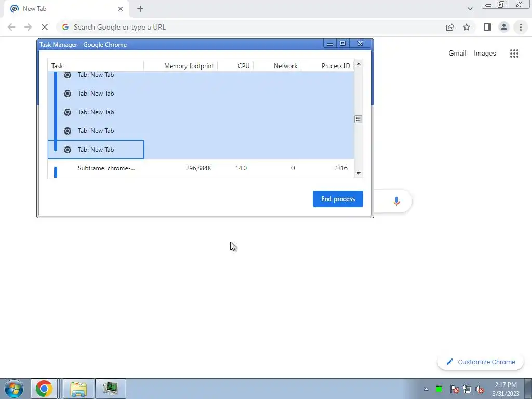Click the system monitor taskbar icon
This screenshot has height=399, width=532.
(x=111, y=389)
